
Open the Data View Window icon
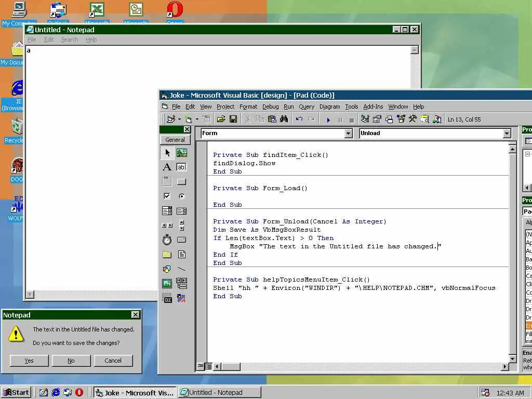[x=425, y=119]
